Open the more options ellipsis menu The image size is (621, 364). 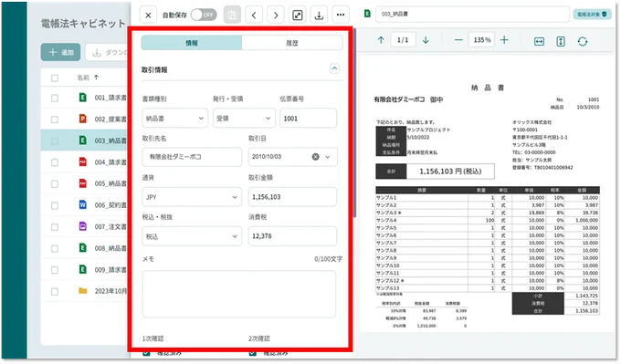pos(341,16)
